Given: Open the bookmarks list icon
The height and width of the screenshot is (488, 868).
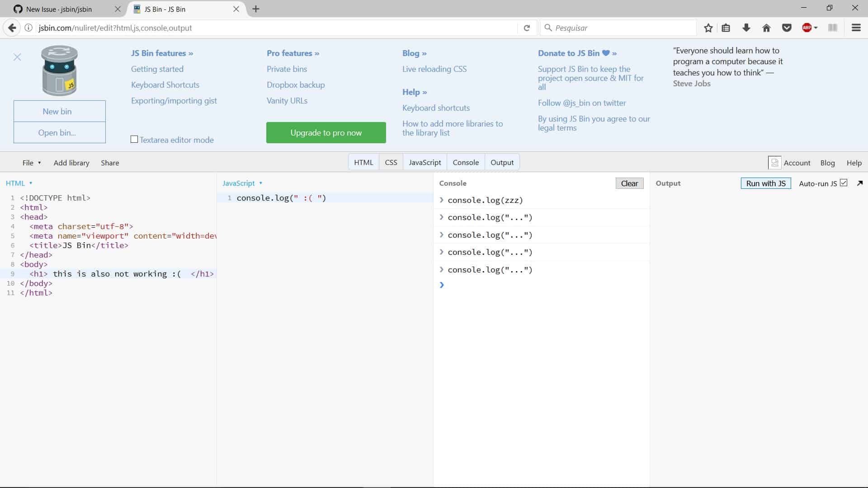Looking at the screenshot, I should click(726, 28).
